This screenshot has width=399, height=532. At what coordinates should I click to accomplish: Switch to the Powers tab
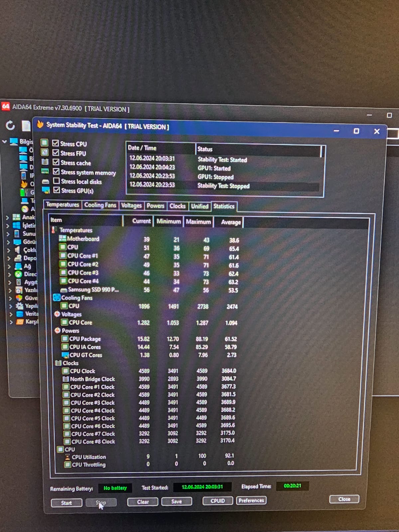tap(155, 206)
